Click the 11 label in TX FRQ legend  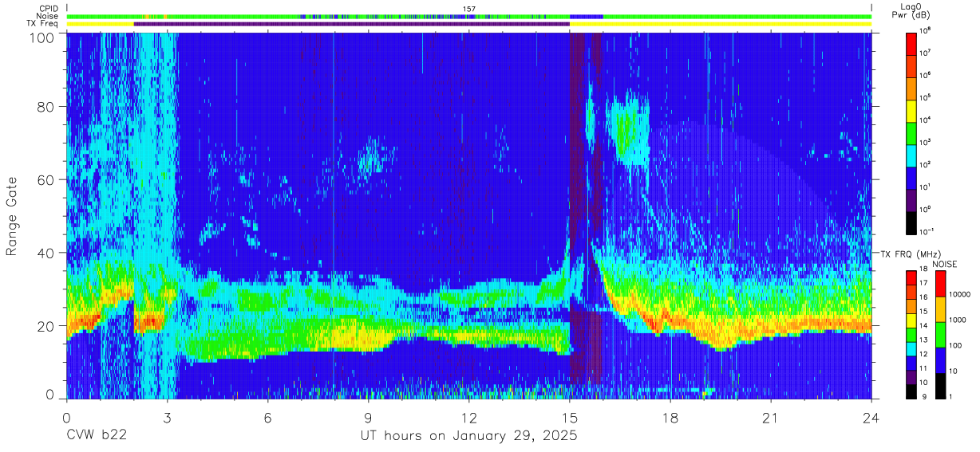[924, 367]
